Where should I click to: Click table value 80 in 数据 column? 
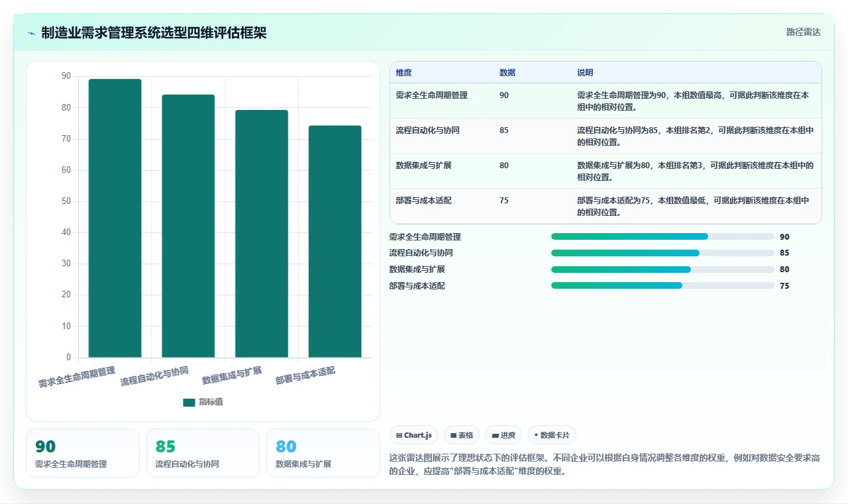point(504,166)
